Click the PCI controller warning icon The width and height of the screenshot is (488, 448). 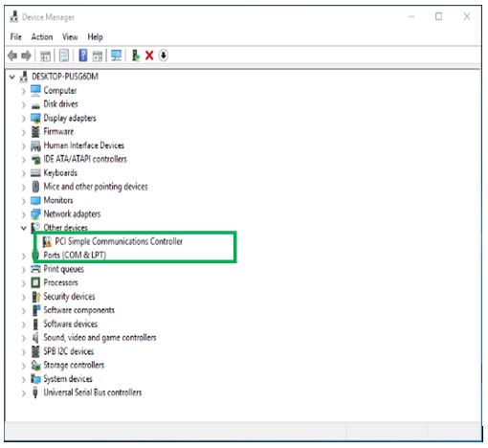pyautogui.click(x=47, y=242)
